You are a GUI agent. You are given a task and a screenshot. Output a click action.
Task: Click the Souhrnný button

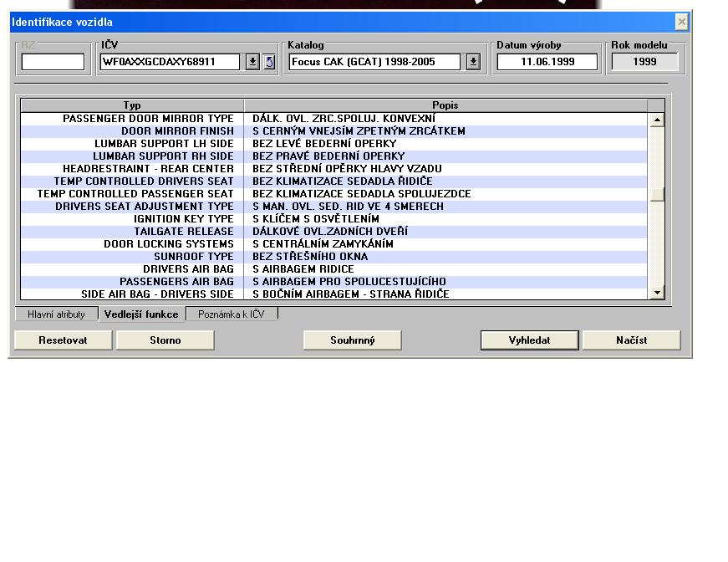(x=352, y=340)
